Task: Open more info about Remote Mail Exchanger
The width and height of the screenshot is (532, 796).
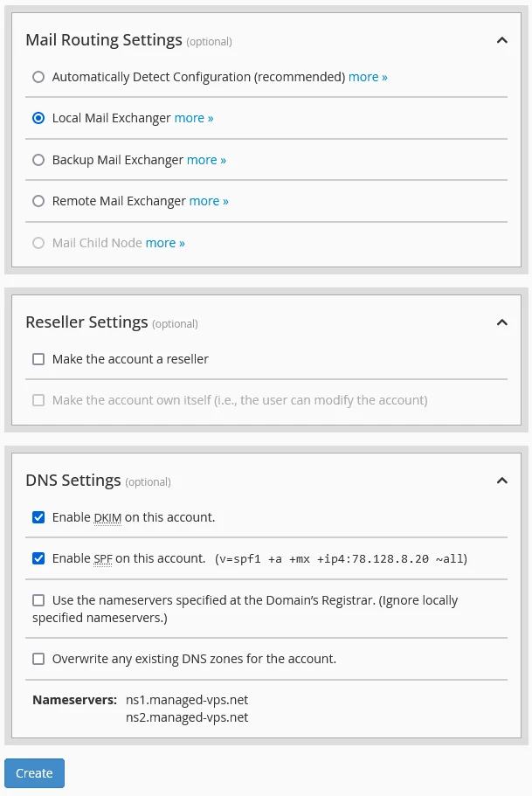Action: tap(209, 201)
